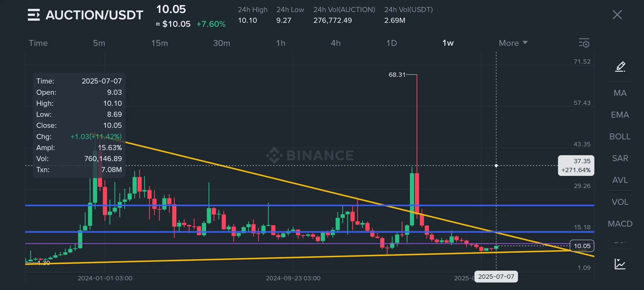644x290 pixels.
Task: Switch to the 1D timeframe tab
Action: point(391,43)
